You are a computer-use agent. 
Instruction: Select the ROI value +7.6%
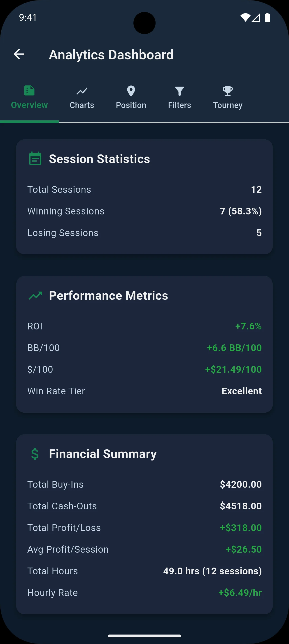pos(248,326)
